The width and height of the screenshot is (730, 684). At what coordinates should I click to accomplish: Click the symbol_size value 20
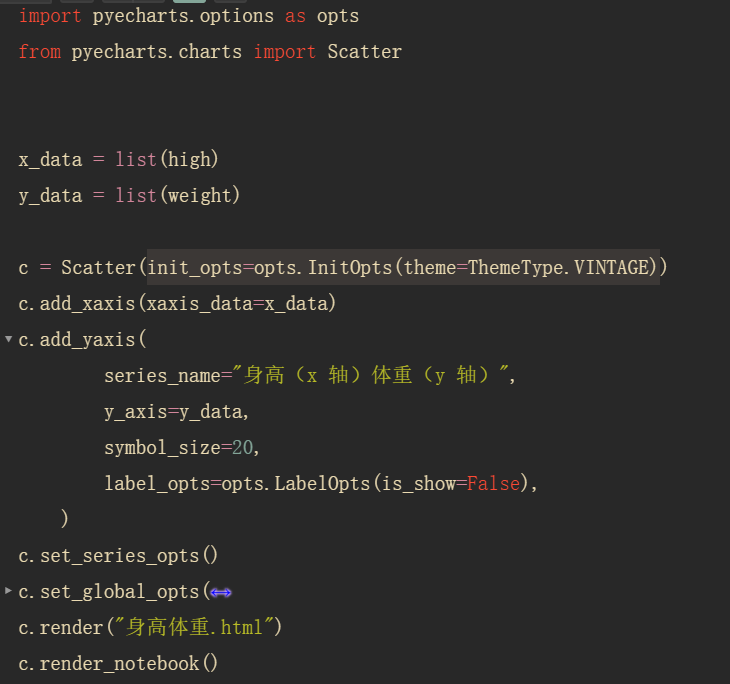(243, 447)
